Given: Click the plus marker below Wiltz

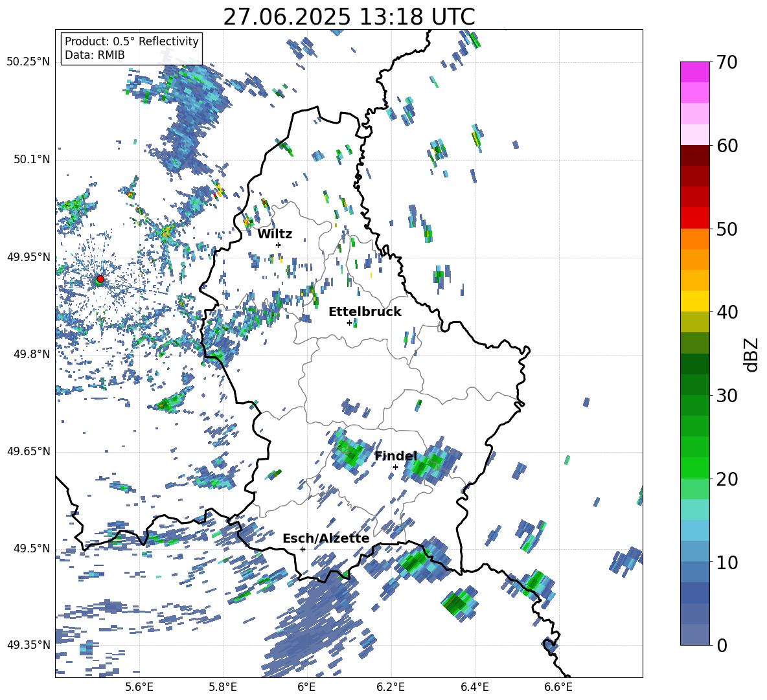Looking at the screenshot, I should 279,245.
